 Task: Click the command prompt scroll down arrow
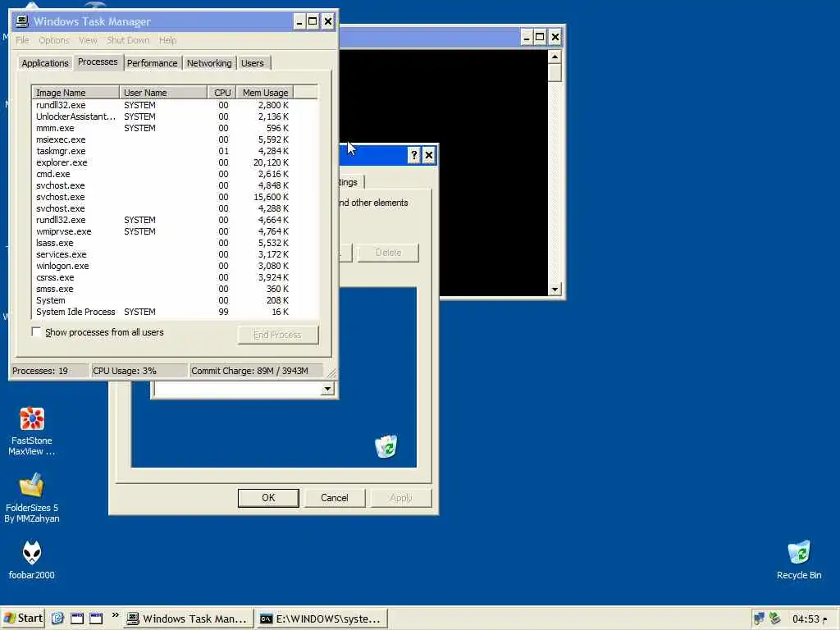pos(555,290)
